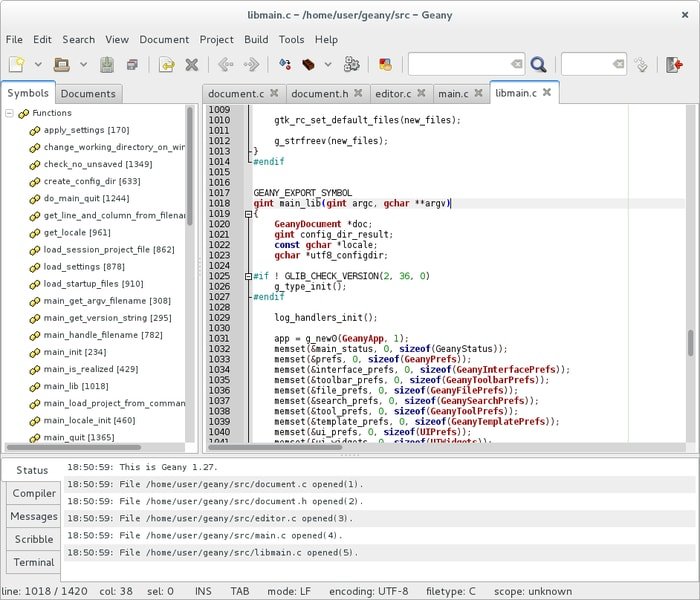
Task: Navigate forward with the right arrow icon
Action: click(x=251, y=65)
